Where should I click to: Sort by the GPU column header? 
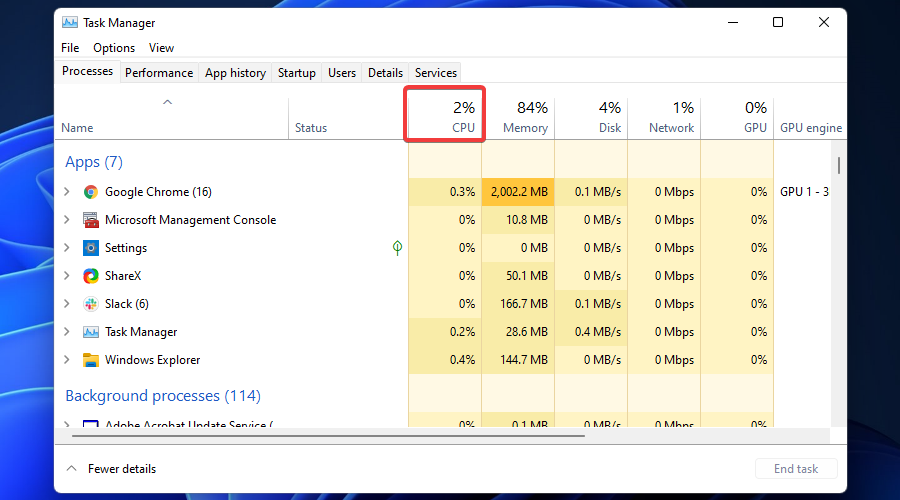[737, 118]
